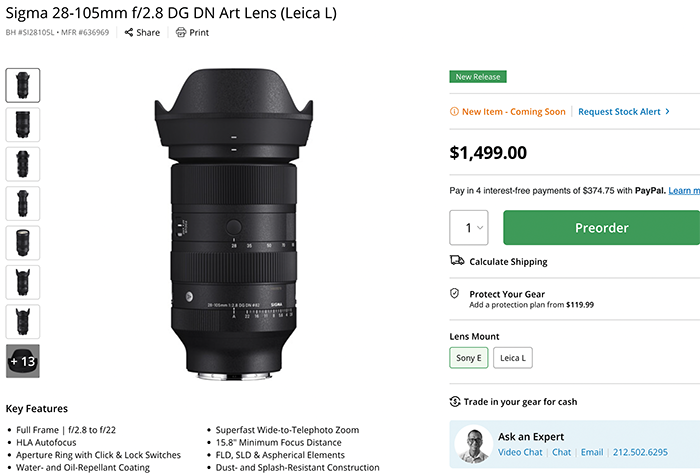700x474 pixels.
Task: Open the PayPal Learn more link
Action: (x=683, y=190)
